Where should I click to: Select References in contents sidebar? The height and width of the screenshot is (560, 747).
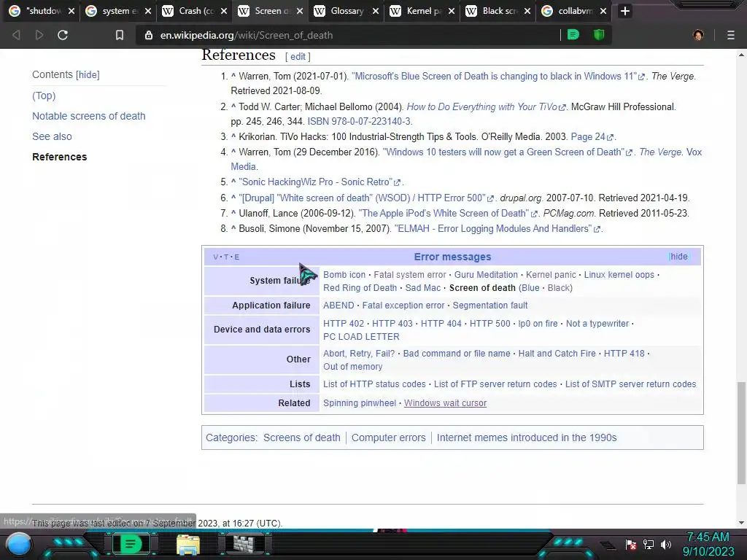pyautogui.click(x=60, y=157)
